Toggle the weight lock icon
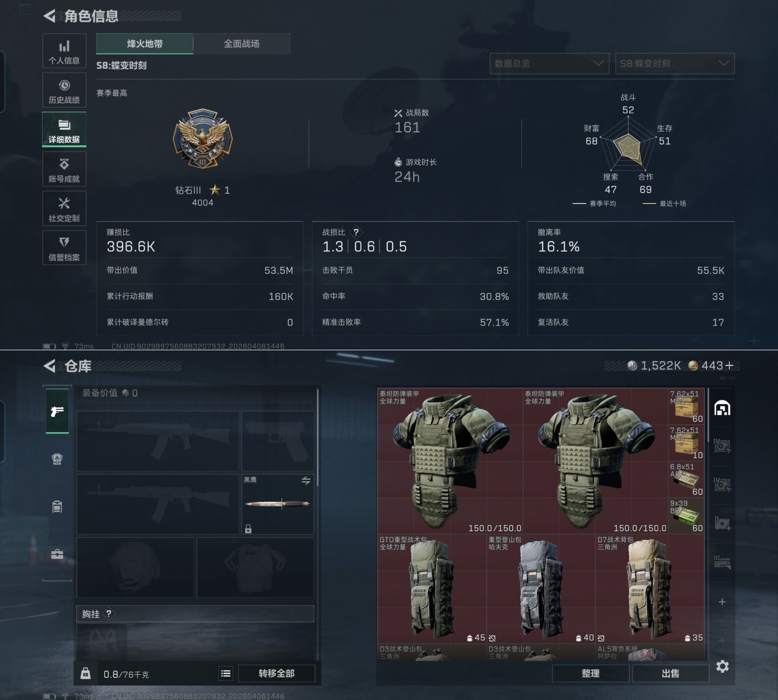The width and height of the screenshot is (778, 700). coord(86,673)
